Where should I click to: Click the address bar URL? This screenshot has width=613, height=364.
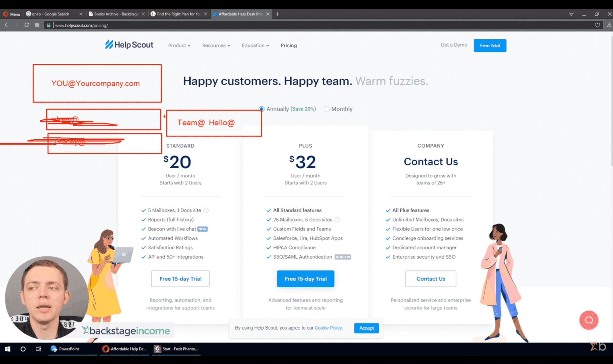point(81,25)
